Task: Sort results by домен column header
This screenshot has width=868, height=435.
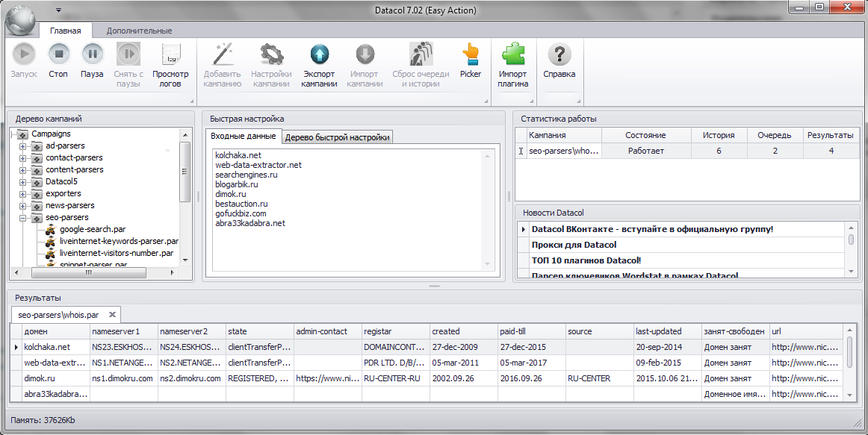Action: pyautogui.click(x=56, y=331)
